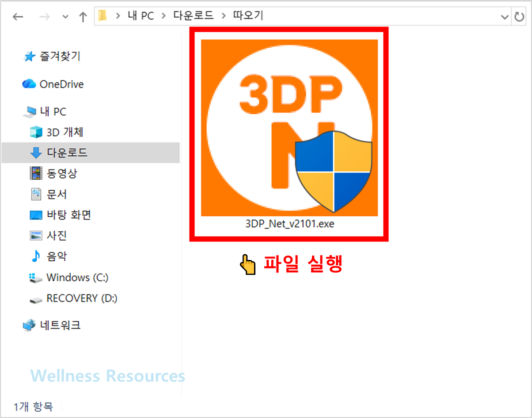The width and height of the screenshot is (532, 418).
Task: Refresh the current folder
Action: (x=519, y=17)
